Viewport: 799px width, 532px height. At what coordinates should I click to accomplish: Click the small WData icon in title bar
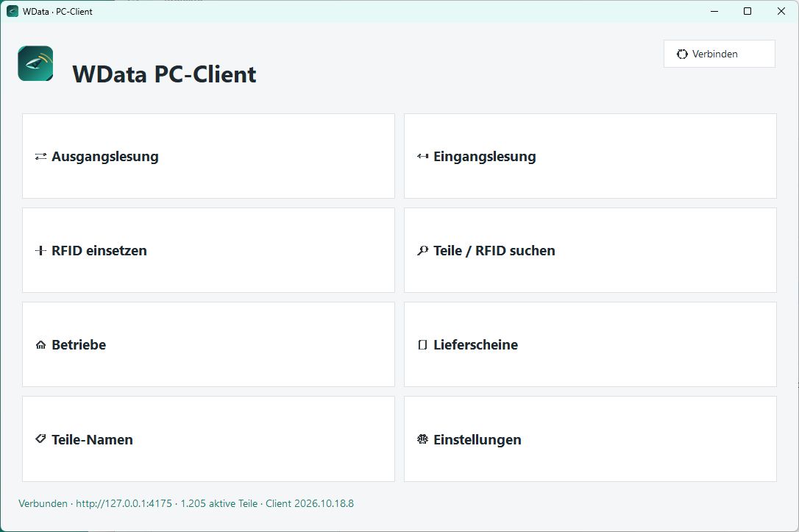[x=13, y=11]
